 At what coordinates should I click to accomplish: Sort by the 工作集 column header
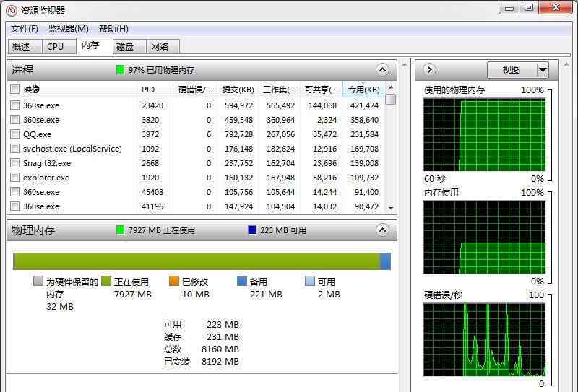point(279,90)
